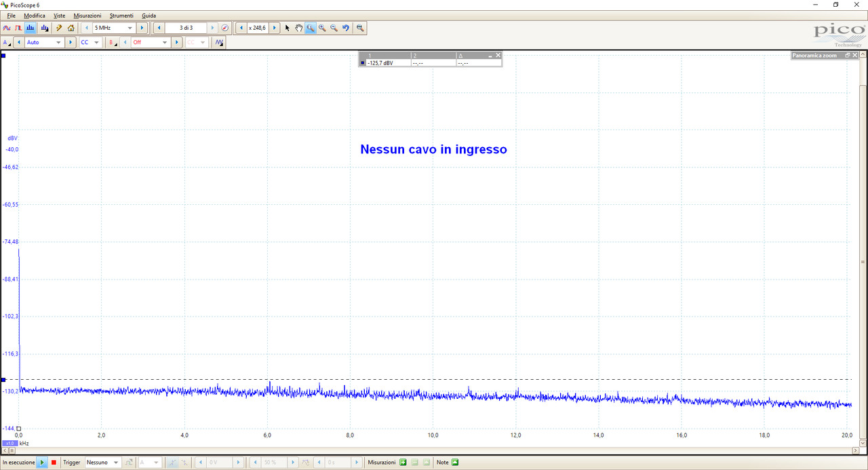Click the Pico Technology logo
868x470 pixels.
(838, 35)
